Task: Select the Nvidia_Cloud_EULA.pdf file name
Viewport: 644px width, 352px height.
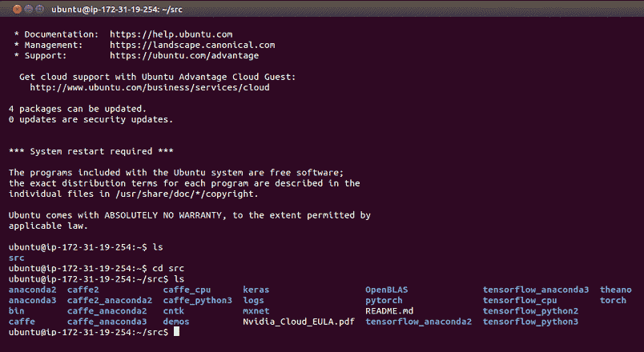Action: [x=299, y=322]
